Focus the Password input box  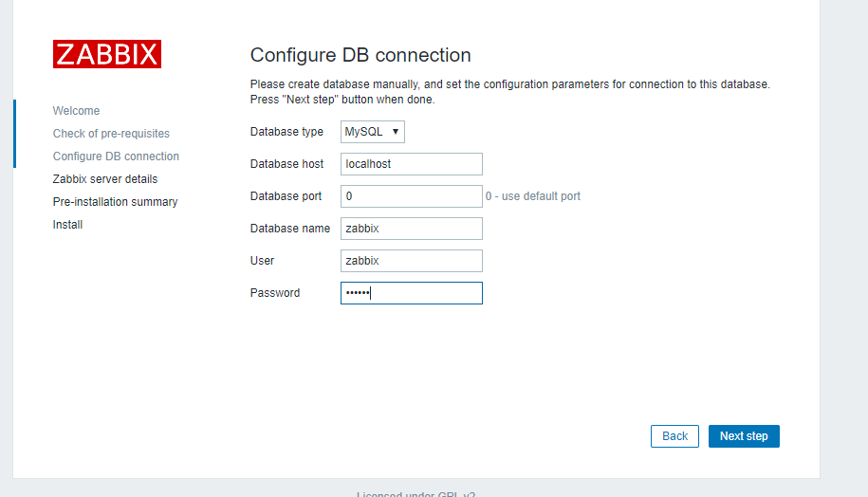click(412, 293)
